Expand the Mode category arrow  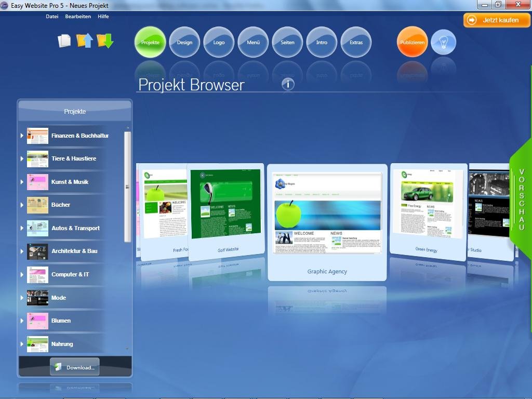[22, 298]
